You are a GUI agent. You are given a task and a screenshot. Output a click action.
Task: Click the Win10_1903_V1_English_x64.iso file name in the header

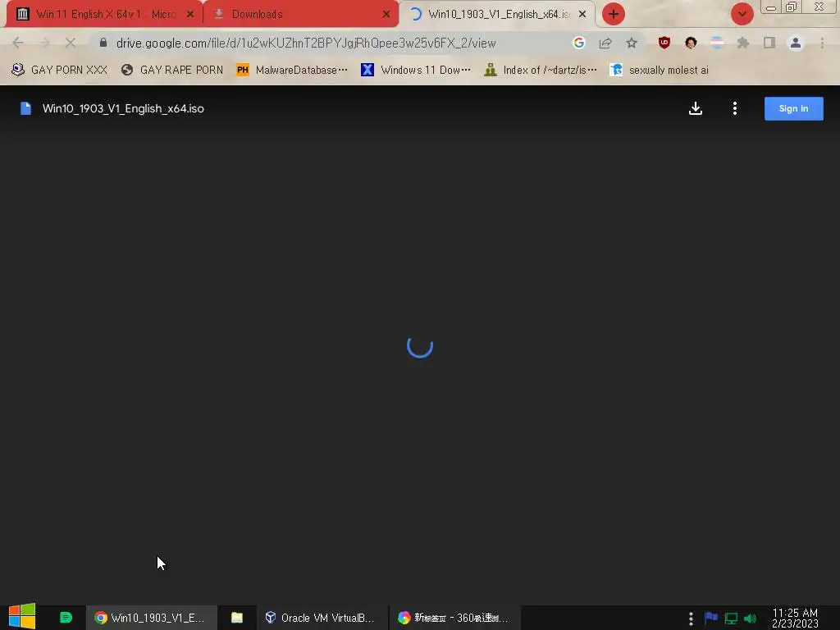pyautogui.click(x=123, y=109)
